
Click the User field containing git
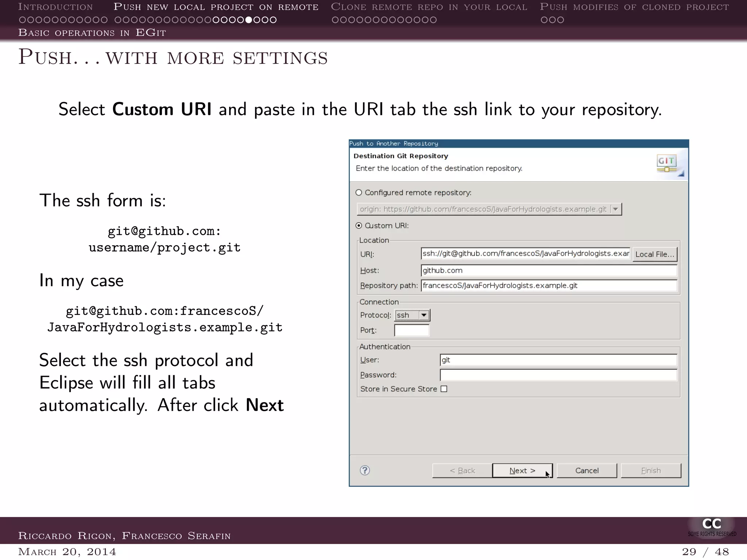(x=558, y=360)
